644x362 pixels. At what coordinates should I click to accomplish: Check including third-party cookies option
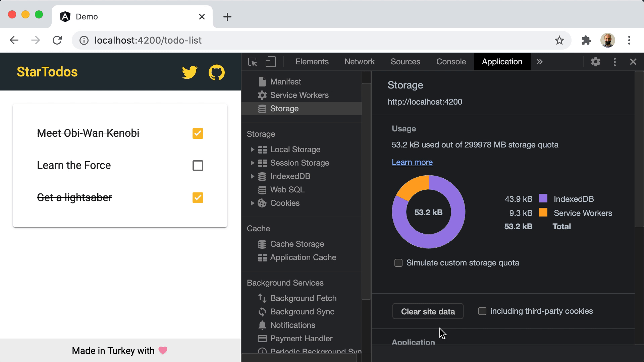pos(482,311)
